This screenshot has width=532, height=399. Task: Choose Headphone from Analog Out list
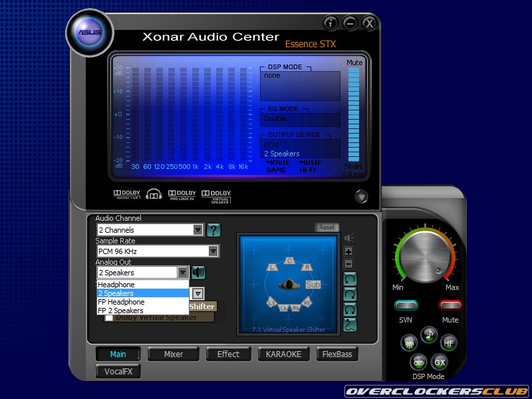(x=143, y=285)
